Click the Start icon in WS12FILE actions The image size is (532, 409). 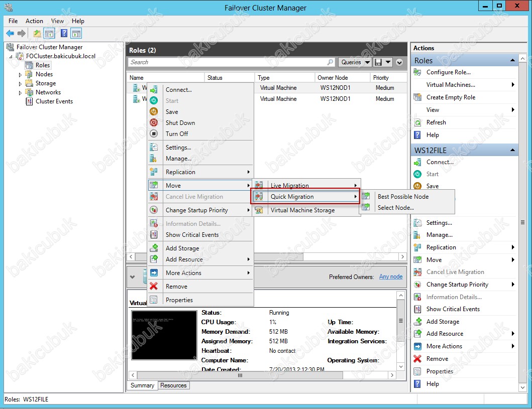coord(417,174)
